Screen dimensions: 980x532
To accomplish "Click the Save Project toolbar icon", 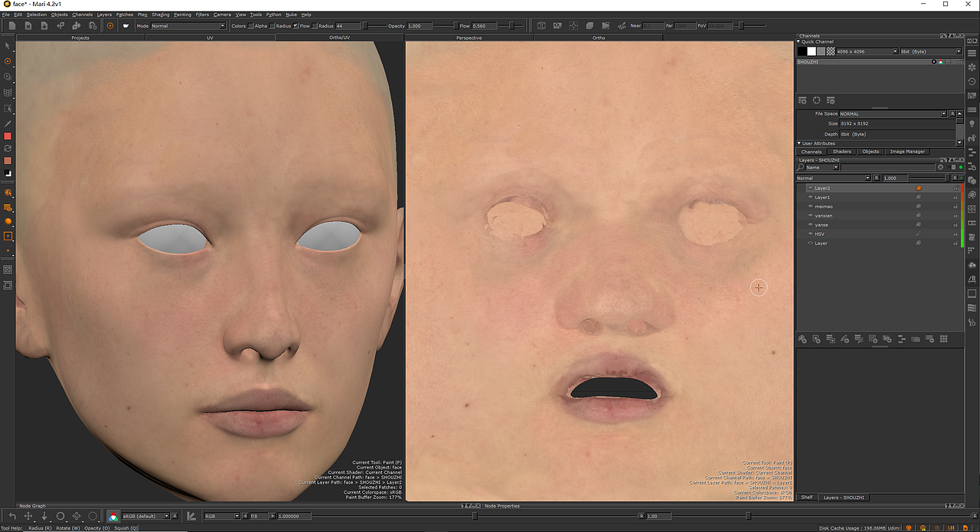I will [44, 26].
